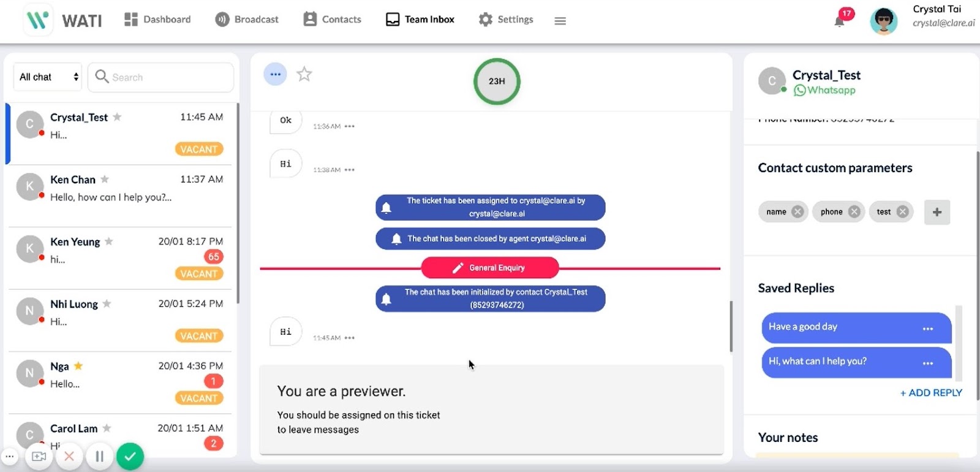Go to the Dashboard tab
Image resolution: width=980 pixels, height=472 pixels.
(x=157, y=20)
